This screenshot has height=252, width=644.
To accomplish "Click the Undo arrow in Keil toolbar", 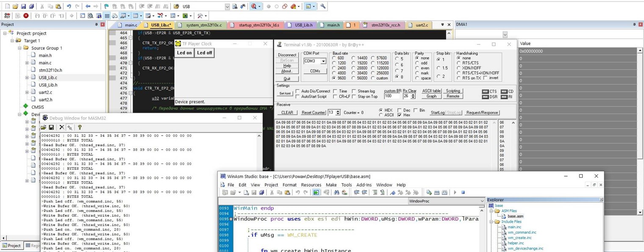I will [69, 6].
